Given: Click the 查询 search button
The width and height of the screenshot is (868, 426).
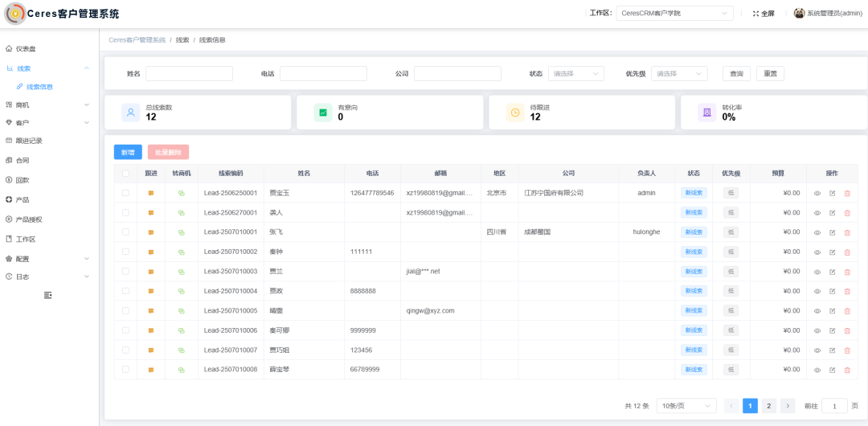Looking at the screenshot, I should pyautogui.click(x=736, y=74).
